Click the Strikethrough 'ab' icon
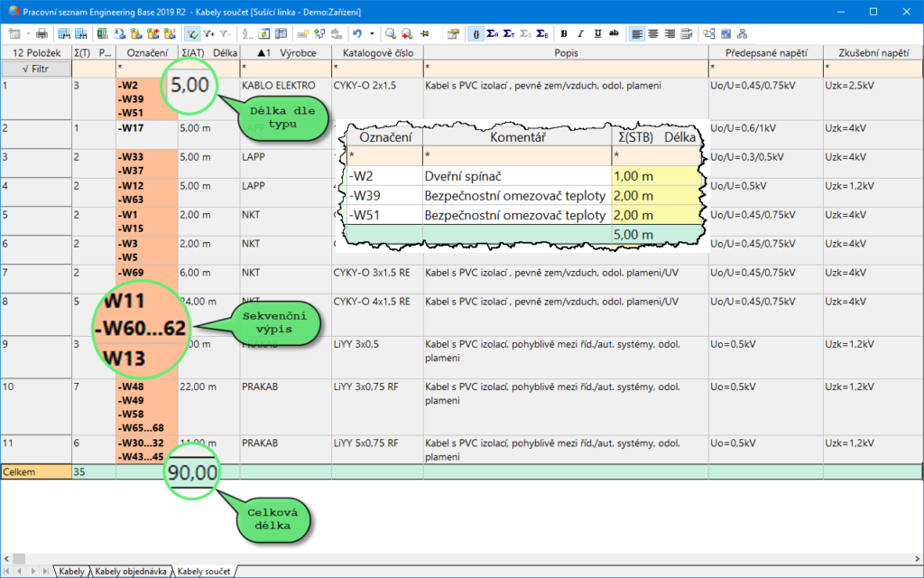 click(x=614, y=33)
